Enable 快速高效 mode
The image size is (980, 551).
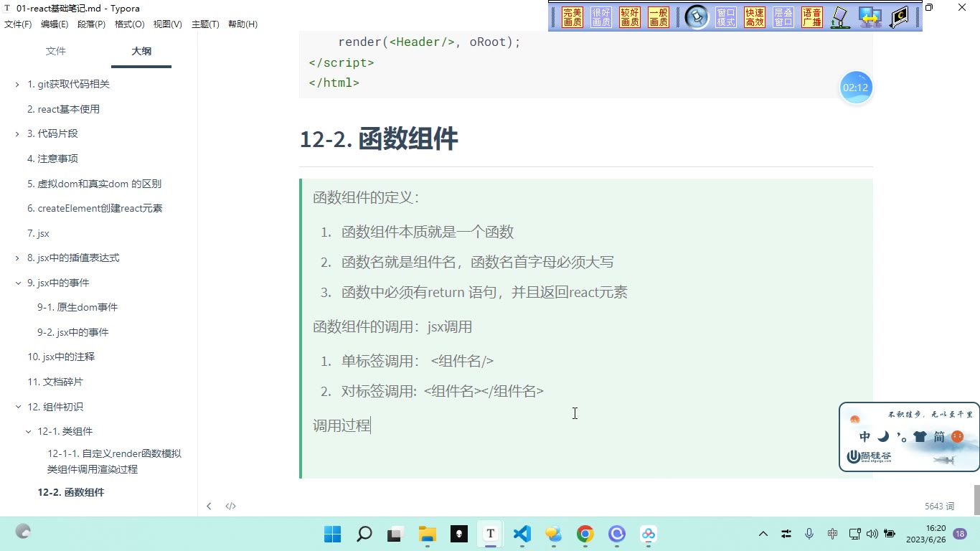[x=755, y=17]
